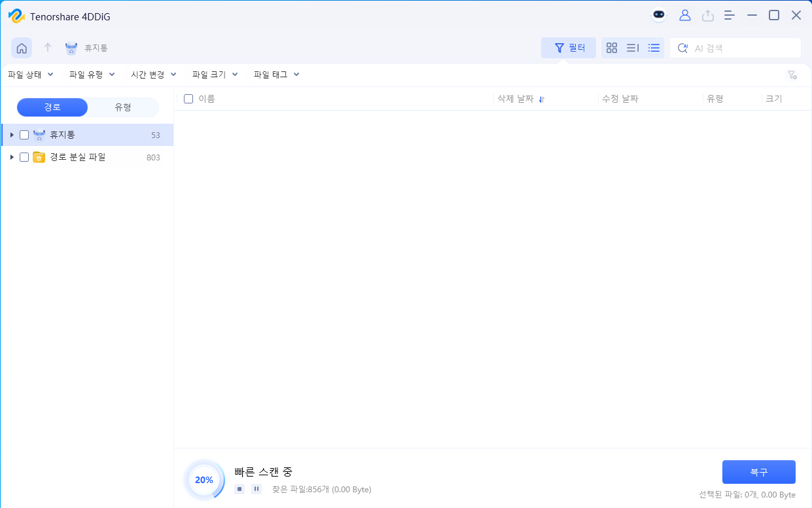Image resolution: width=812 pixels, height=508 pixels.
Task: Click the 20% scan progress circle
Action: (204, 480)
